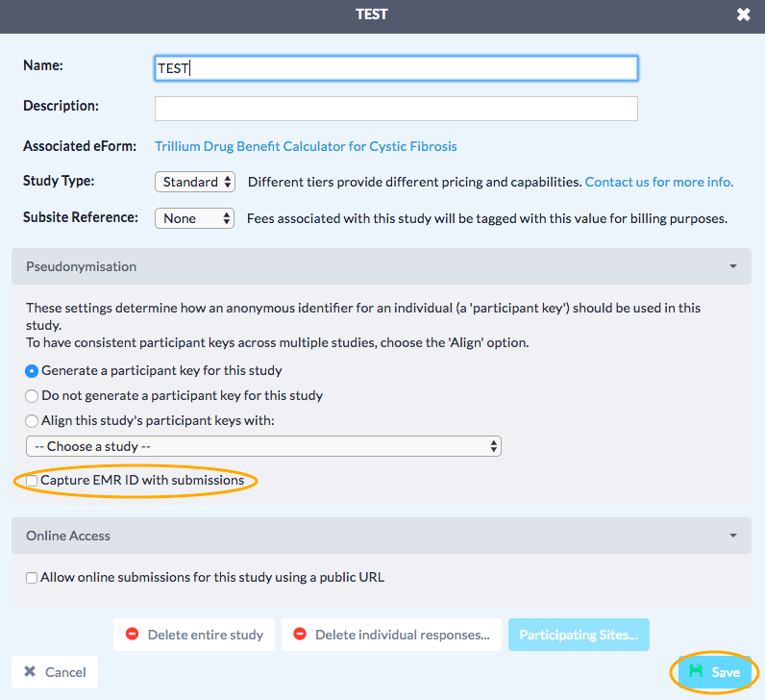Viewport: 765px width, 700px height.
Task: Click the Cancel button
Action: pos(55,672)
